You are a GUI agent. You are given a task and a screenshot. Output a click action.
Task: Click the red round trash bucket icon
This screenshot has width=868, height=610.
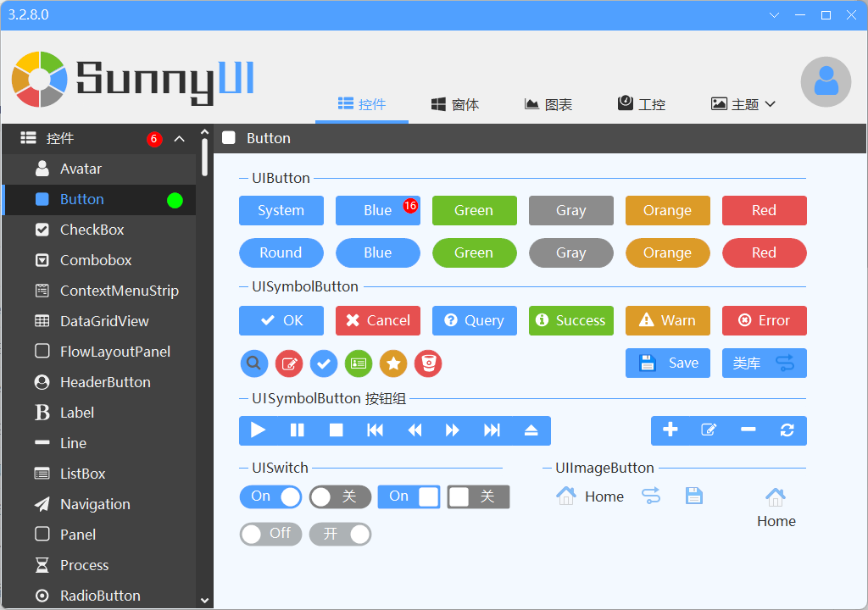click(428, 363)
